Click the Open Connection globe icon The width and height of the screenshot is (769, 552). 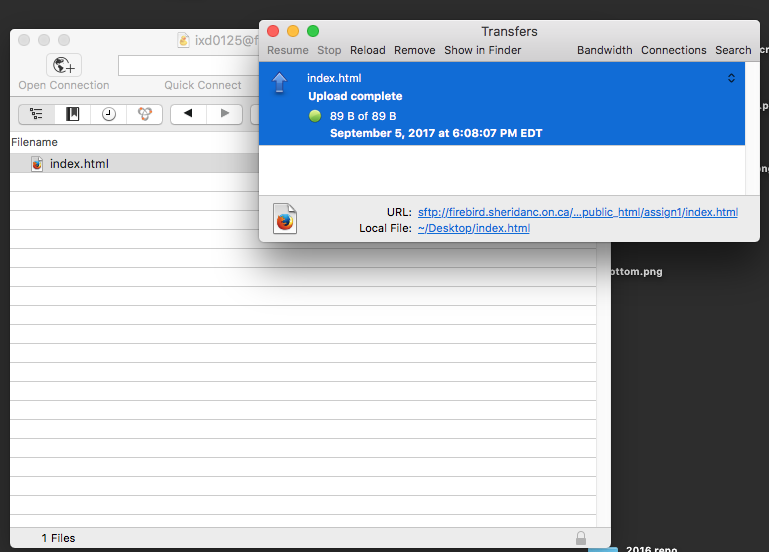point(64,66)
